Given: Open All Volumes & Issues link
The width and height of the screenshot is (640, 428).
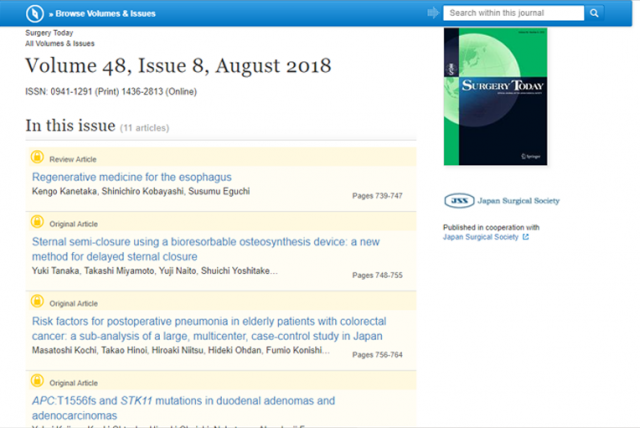Looking at the screenshot, I should click(60, 44).
